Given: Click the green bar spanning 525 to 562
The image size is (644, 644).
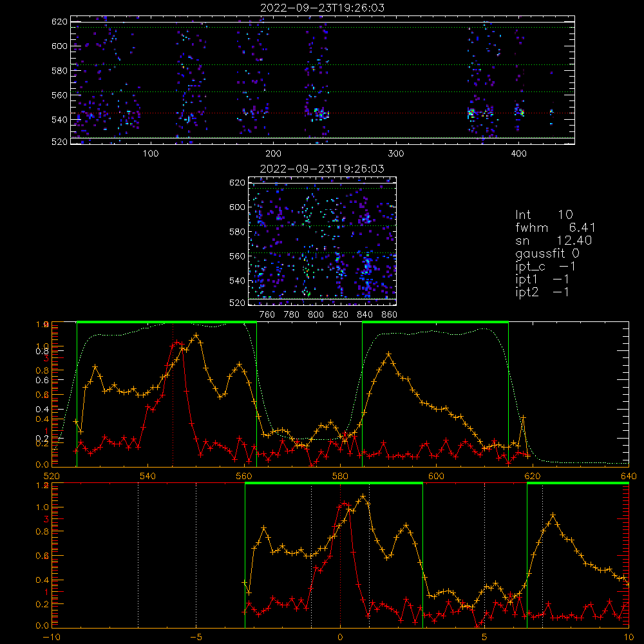Looking at the screenshot, I should click(x=167, y=323).
